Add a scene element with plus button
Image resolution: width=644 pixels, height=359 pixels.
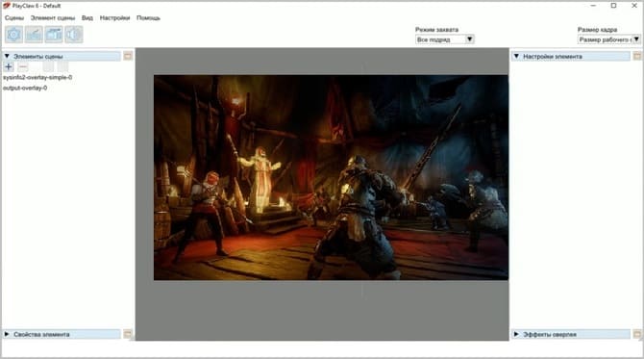[9, 66]
